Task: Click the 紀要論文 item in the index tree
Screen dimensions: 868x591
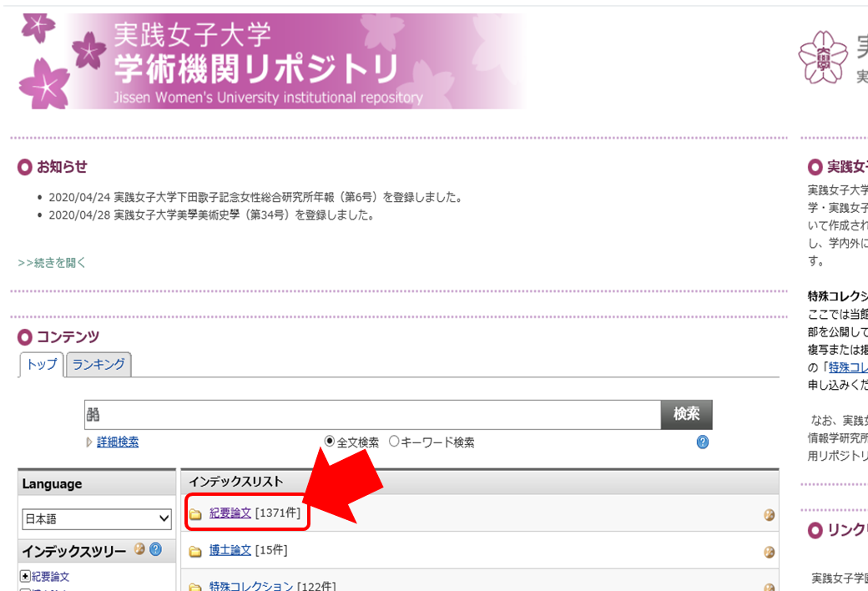Action: click(50, 577)
